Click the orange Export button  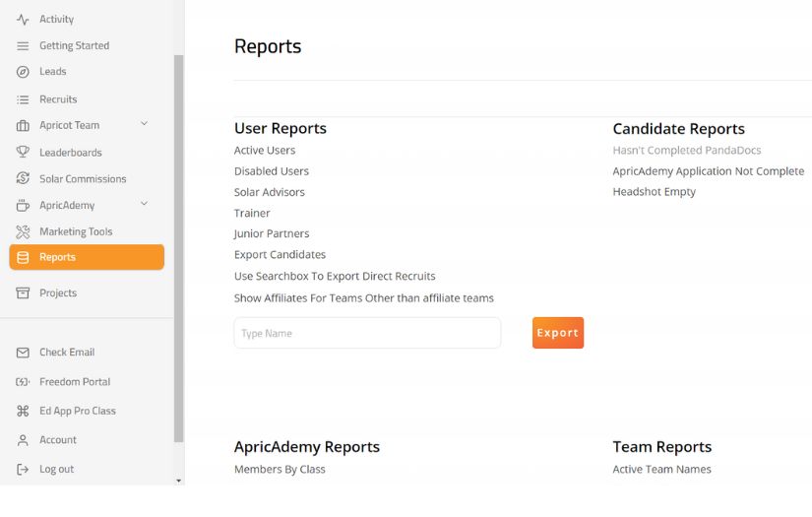point(558,333)
